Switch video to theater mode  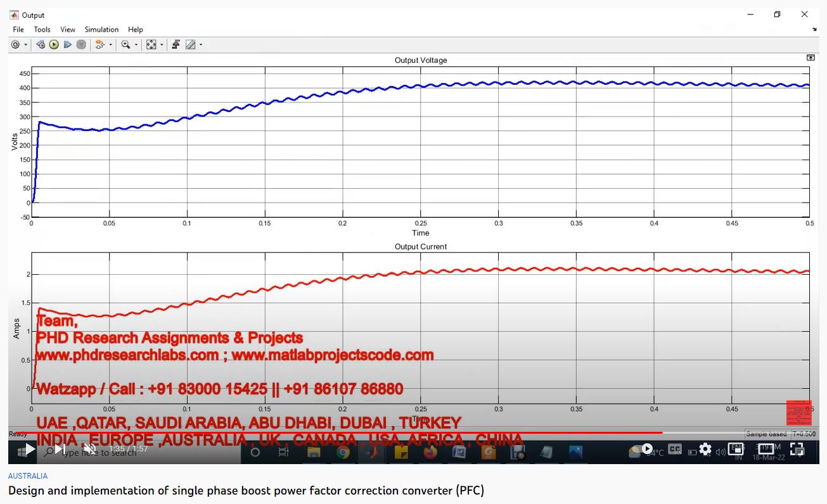(766, 450)
